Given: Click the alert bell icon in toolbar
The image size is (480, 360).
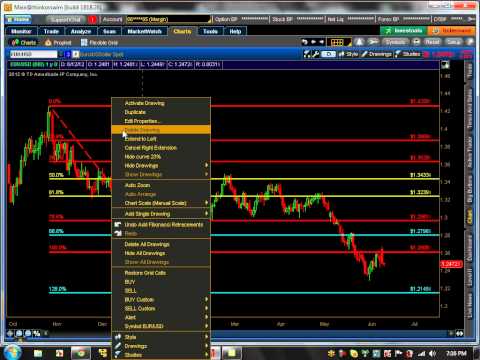Looking at the screenshot, I should [359, 42].
